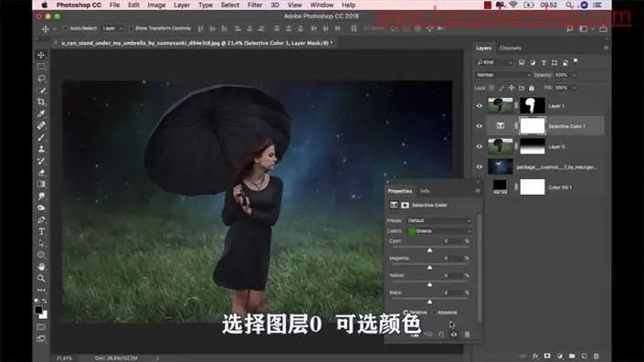The width and height of the screenshot is (644, 362).
Task: Click Lock all padlock in Layers panel
Action: [x=532, y=88]
